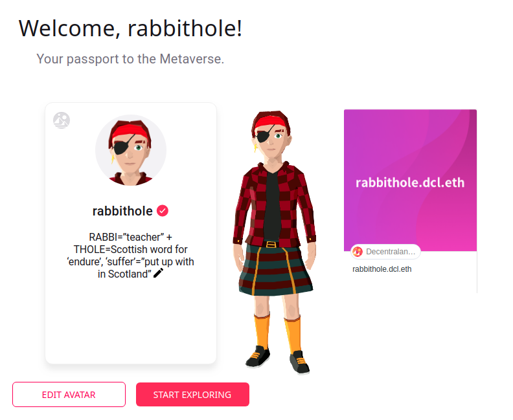Click the avatar's red plaid shirt
The image size is (513, 420).
pyautogui.click(x=274, y=204)
